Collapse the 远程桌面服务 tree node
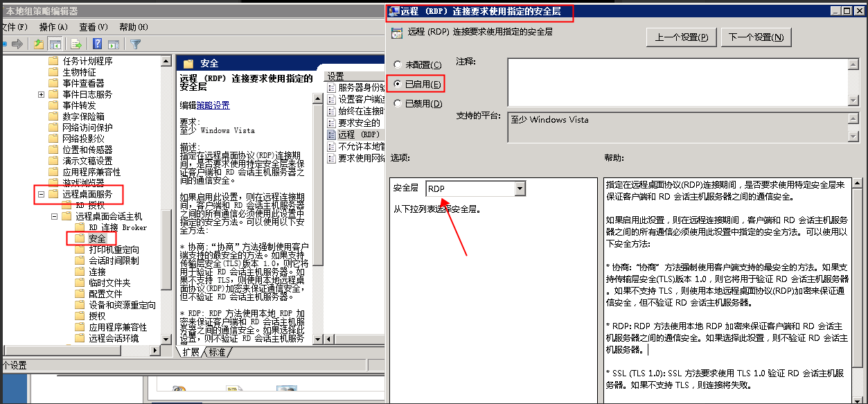 tap(42, 194)
